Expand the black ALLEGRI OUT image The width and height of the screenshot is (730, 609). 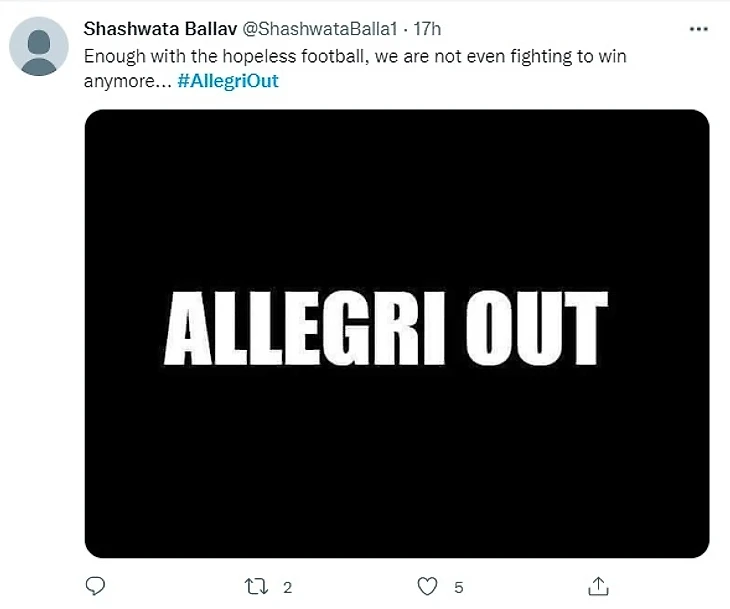[x=397, y=200]
